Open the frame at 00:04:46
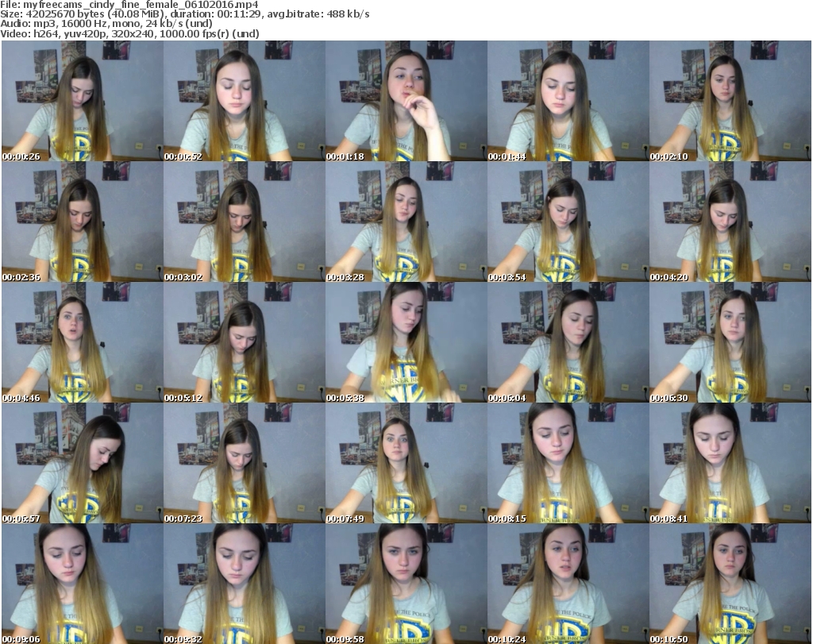The image size is (813, 644). 83,342
